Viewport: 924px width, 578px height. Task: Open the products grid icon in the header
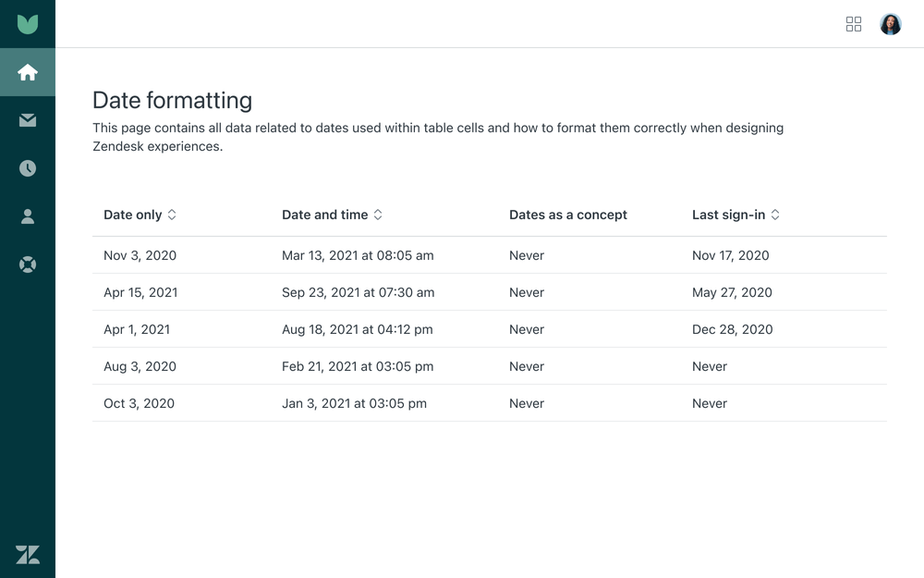tap(854, 24)
